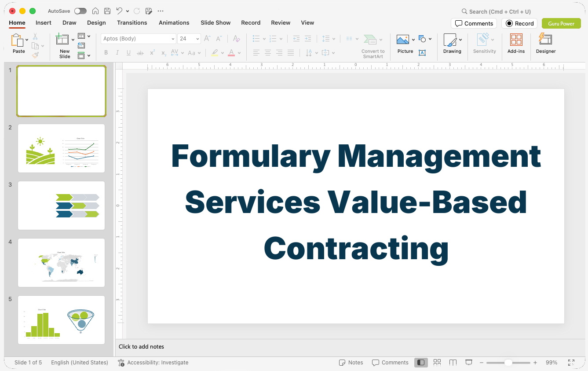Open the Section dropdown
The width and height of the screenshot is (588, 371).
pos(84,55)
